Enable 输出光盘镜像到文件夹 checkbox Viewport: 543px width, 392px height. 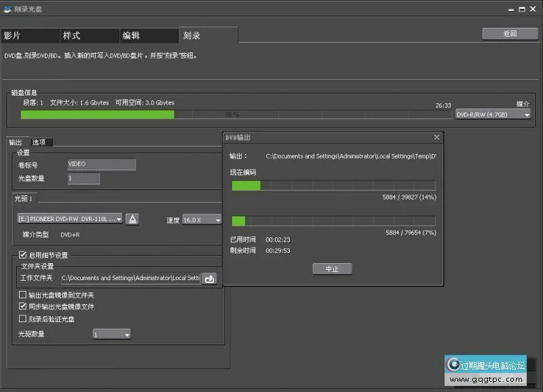click(23, 296)
